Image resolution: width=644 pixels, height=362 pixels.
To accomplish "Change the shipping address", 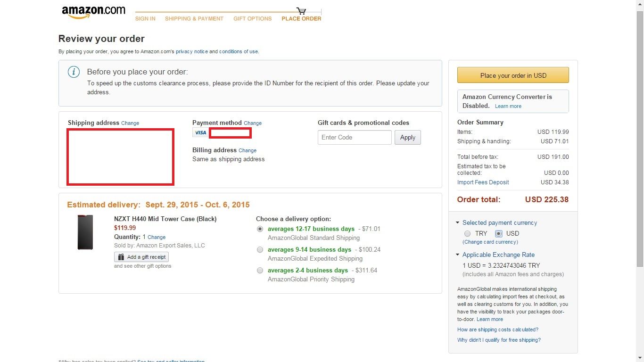I will [130, 123].
